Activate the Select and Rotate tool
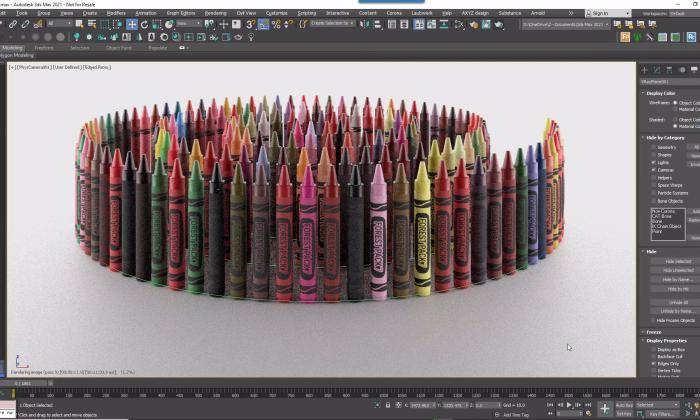700x420 pixels. click(144, 24)
